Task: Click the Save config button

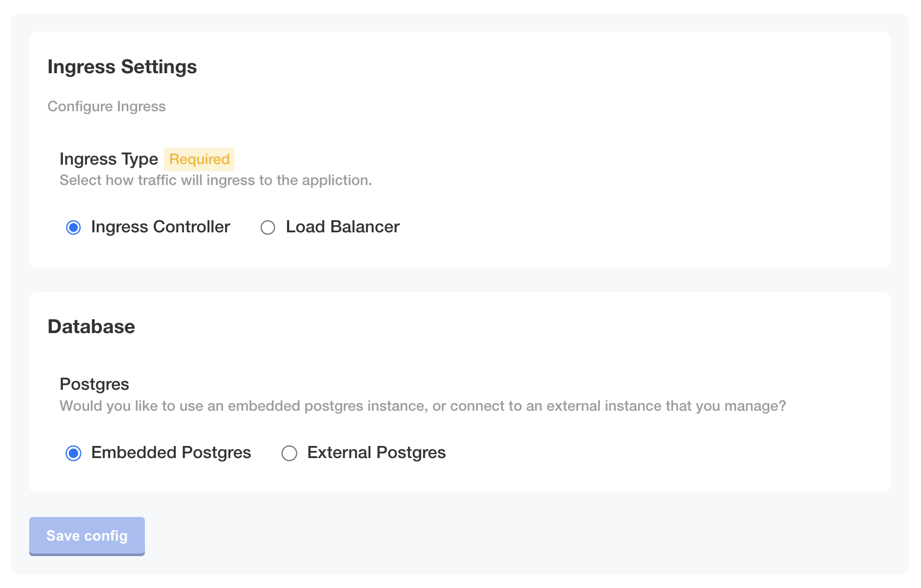Action: pos(86,536)
